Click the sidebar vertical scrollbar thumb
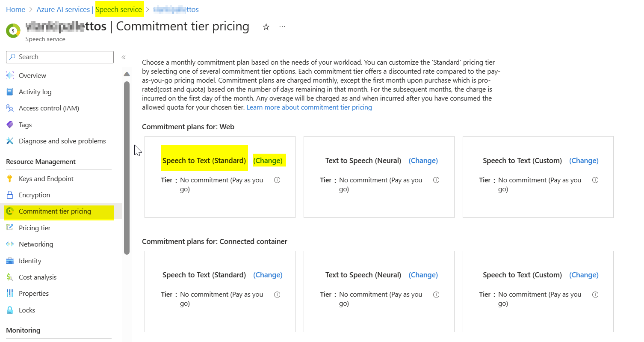 point(127,168)
